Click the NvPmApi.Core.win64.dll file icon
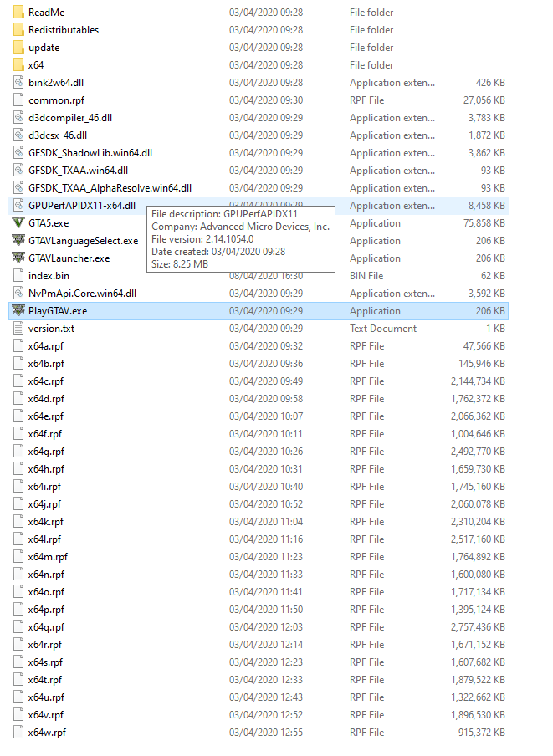Image resolution: width=553 pixels, height=756 pixels. tap(18, 294)
